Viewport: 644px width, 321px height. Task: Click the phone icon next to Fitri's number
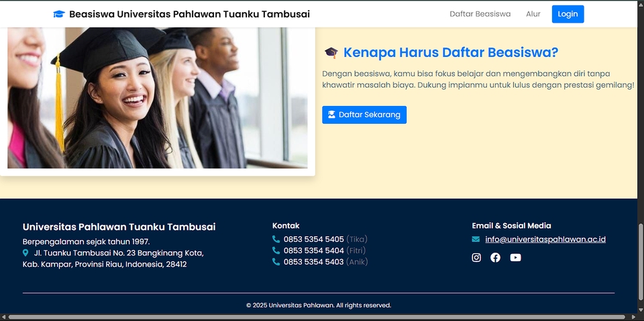click(276, 251)
